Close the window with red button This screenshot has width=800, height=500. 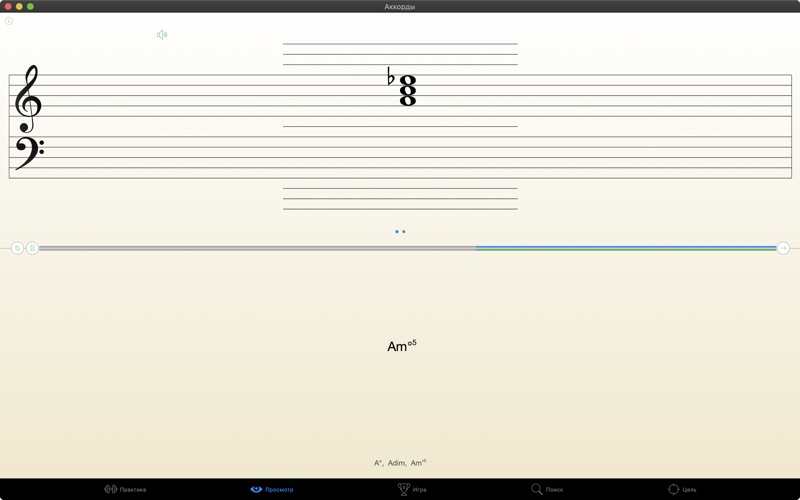pyautogui.click(x=8, y=7)
